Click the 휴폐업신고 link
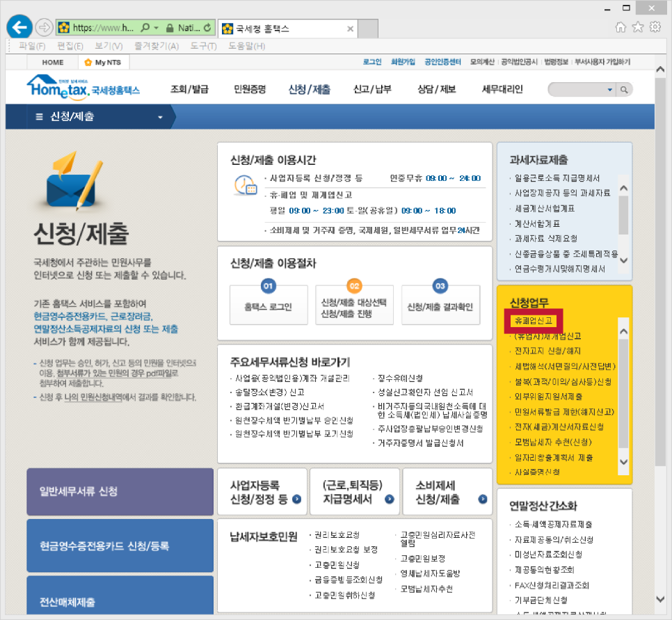Screen dimensions: 672x620 tap(532, 321)
